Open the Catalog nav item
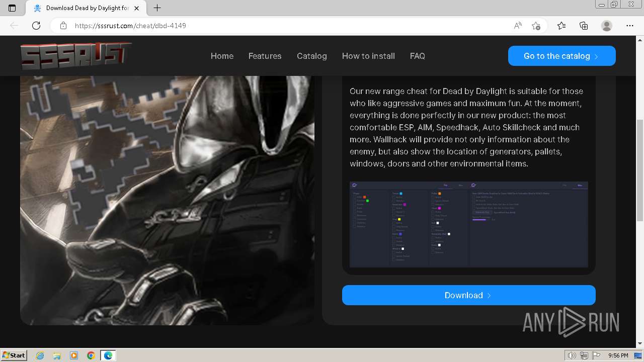 (x=312, y=56)
